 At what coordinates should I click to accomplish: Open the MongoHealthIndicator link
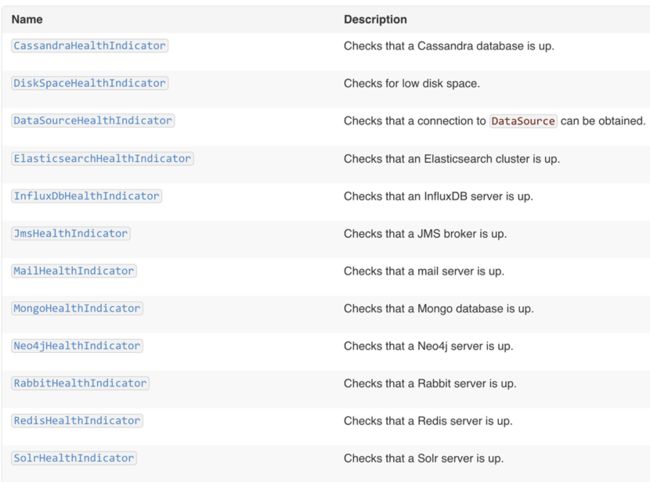coord(77,308)
